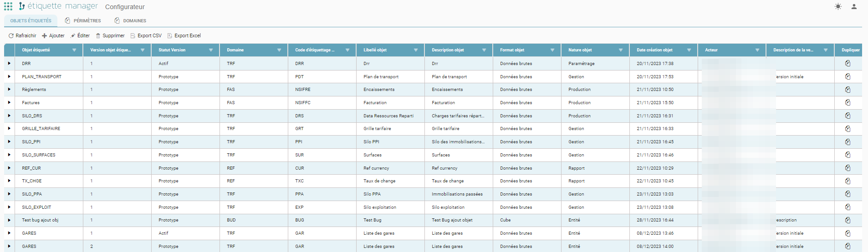Duplicate the SILO_PPI object
The height and width of the screenshot is (252, 868).
pos(848,142)
